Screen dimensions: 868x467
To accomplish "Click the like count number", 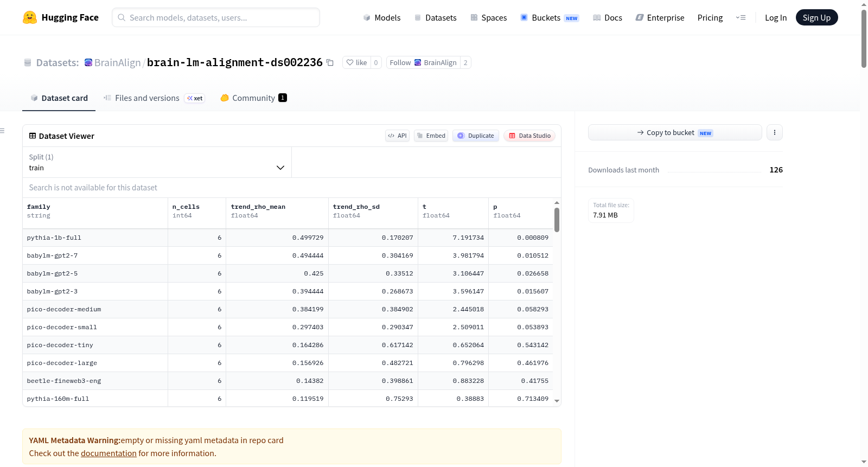I will (376, 62).
